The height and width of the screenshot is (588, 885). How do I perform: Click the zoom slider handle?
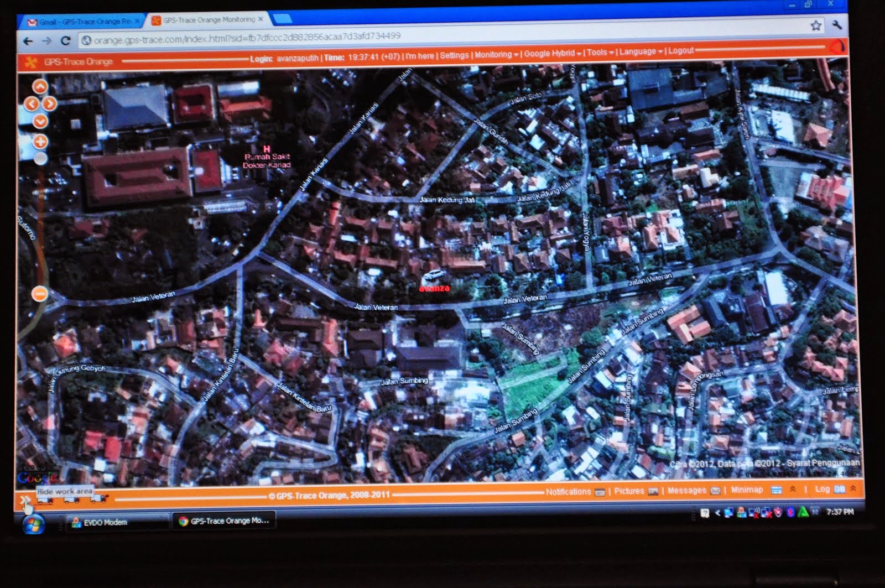tap(40, 159)
